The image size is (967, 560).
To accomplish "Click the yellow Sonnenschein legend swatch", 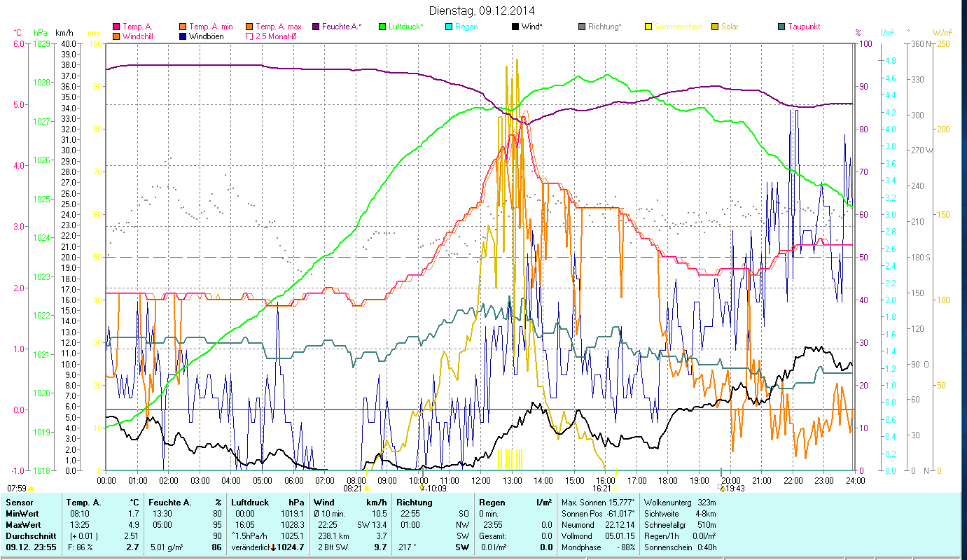I will (648, 27).
